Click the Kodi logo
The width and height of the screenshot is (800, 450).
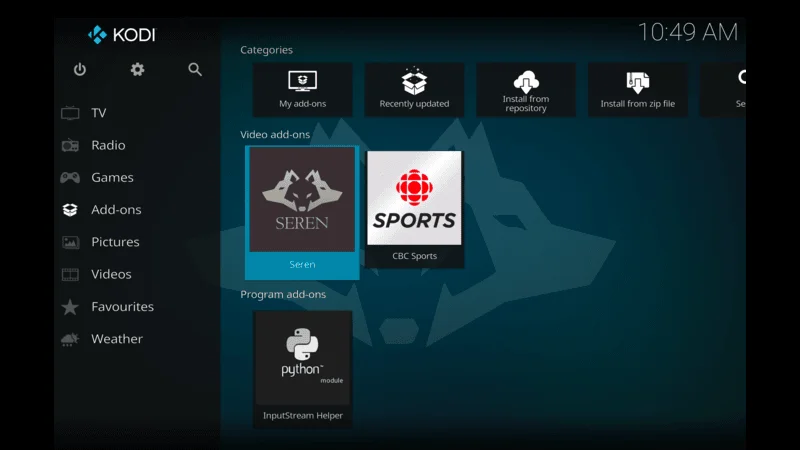(121, 35)
